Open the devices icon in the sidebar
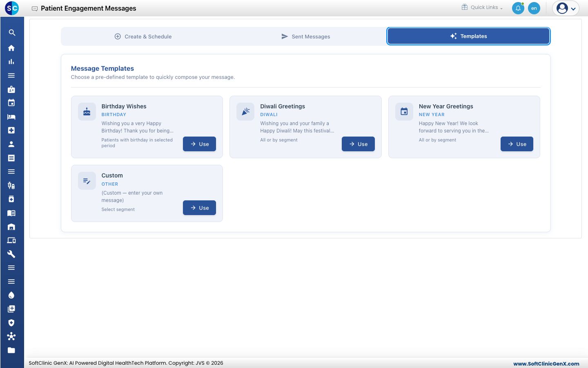The image size is (588, 368). (11, 240)
